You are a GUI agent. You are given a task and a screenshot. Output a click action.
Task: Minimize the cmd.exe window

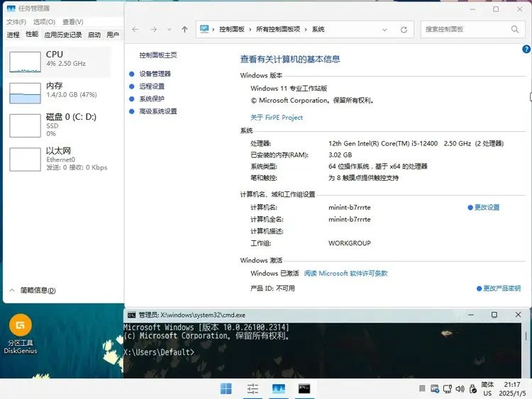(471, 315)
